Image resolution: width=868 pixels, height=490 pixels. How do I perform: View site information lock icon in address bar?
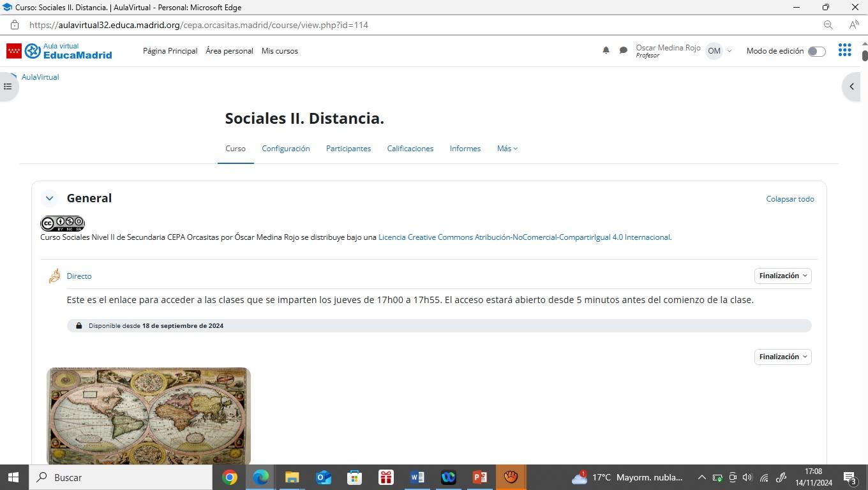[14, 25]
